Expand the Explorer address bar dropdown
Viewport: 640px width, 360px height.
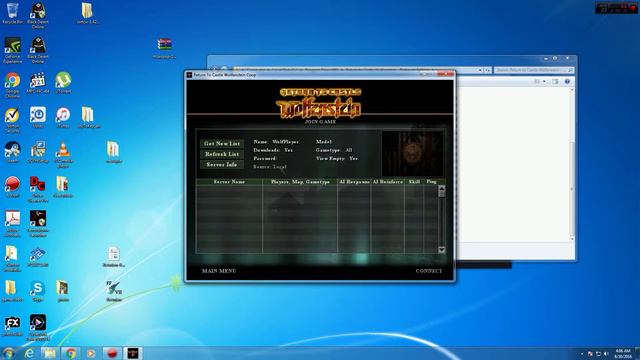(480, 70)
